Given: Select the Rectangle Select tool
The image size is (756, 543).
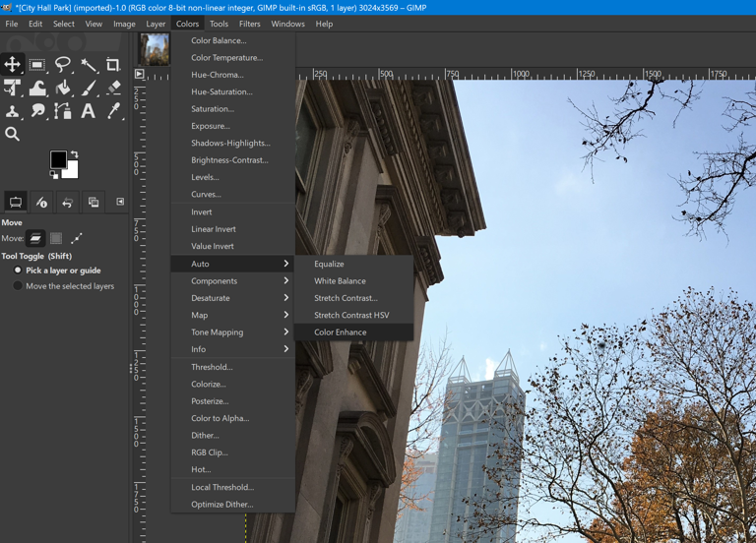Looking at the screenshot, I should click(37, 64).
